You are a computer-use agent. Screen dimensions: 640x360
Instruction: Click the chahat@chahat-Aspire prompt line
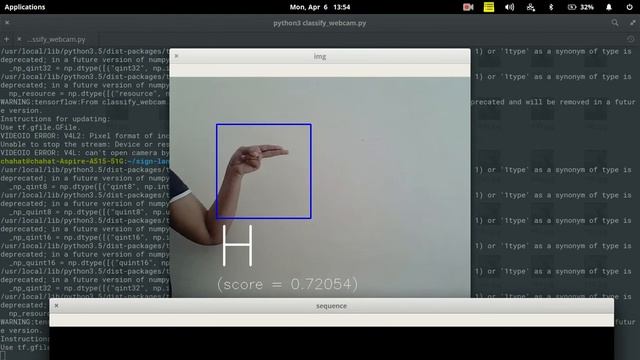[x=84, y=161]
